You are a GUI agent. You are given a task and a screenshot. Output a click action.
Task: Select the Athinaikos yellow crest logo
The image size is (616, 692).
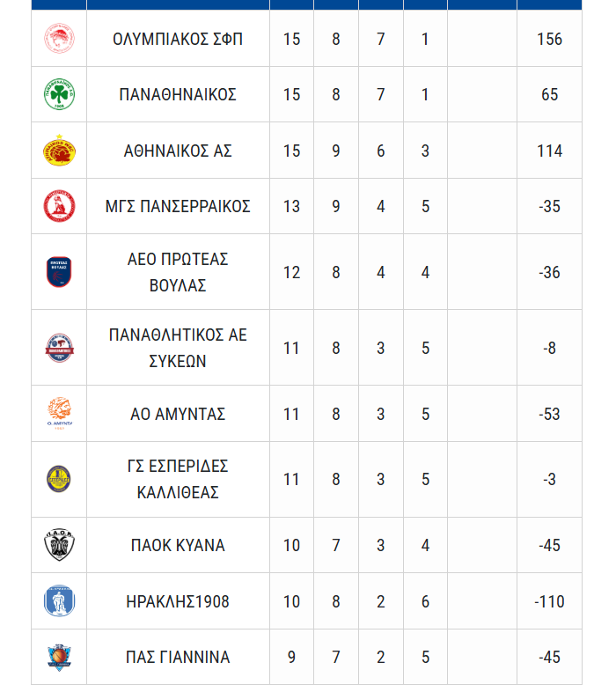[59, 150]
